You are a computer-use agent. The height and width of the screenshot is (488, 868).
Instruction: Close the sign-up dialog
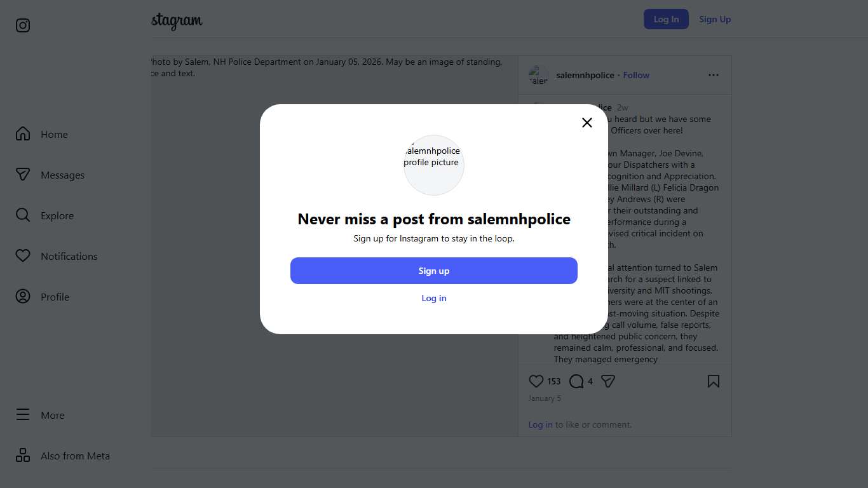click(x=587, y=123)
